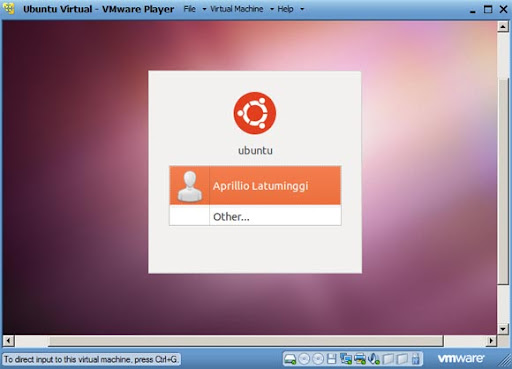Click the vertical scrollbar thumb

(503, 181)
